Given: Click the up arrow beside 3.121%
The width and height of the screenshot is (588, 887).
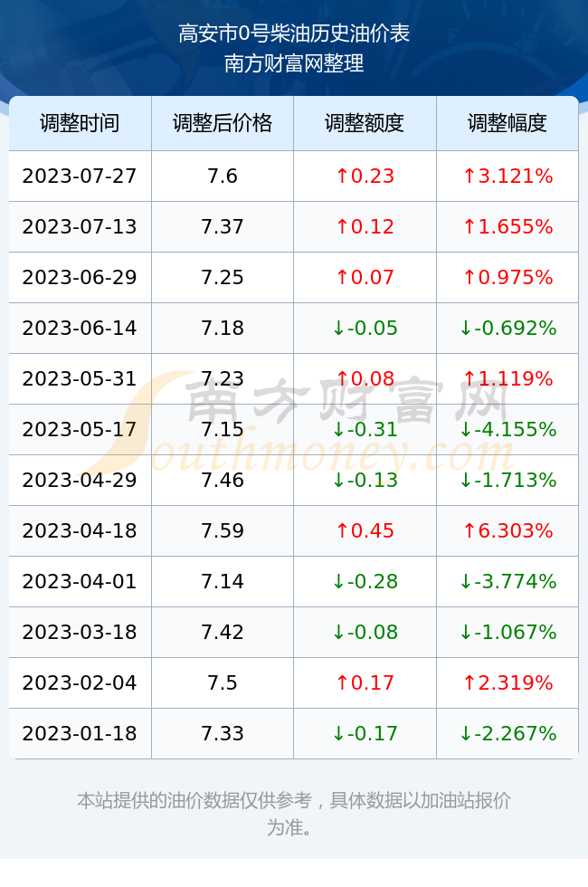Looking at the screenshot, I should pos(469,176).
